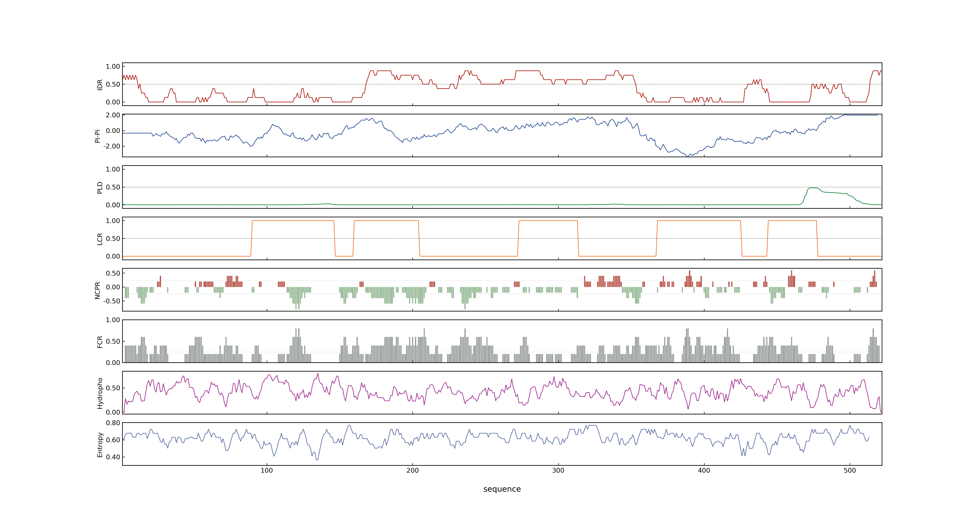Click the IDR y-axis label

tap(100, 85)
